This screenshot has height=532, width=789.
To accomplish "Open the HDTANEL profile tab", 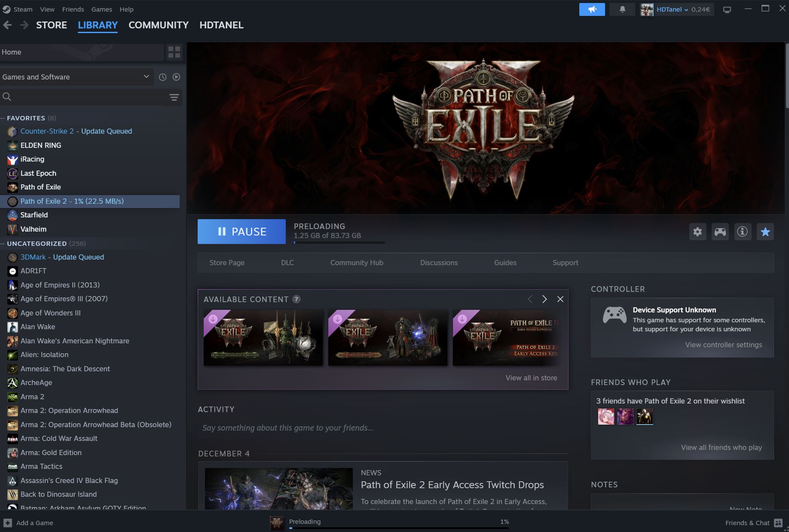I will [x=221, y=25].
